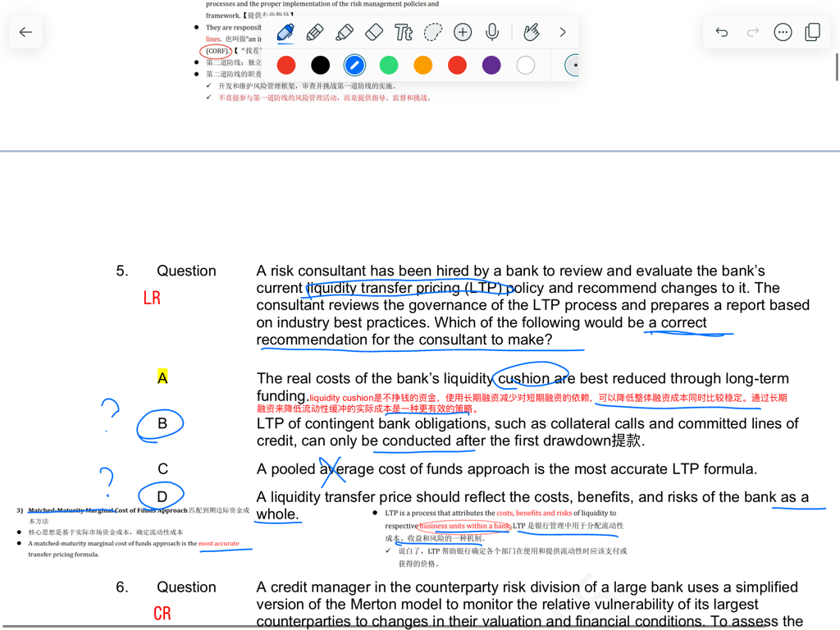Click the red "CR" label
The width and height of the screenshot is (840, 630).
tap(162, 614)
